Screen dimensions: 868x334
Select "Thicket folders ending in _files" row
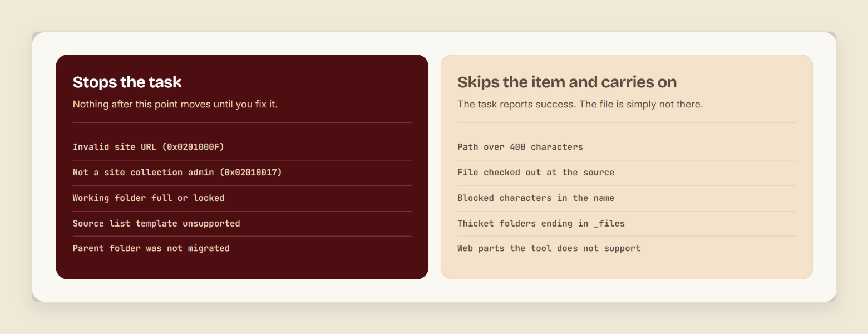click(627, 224)
